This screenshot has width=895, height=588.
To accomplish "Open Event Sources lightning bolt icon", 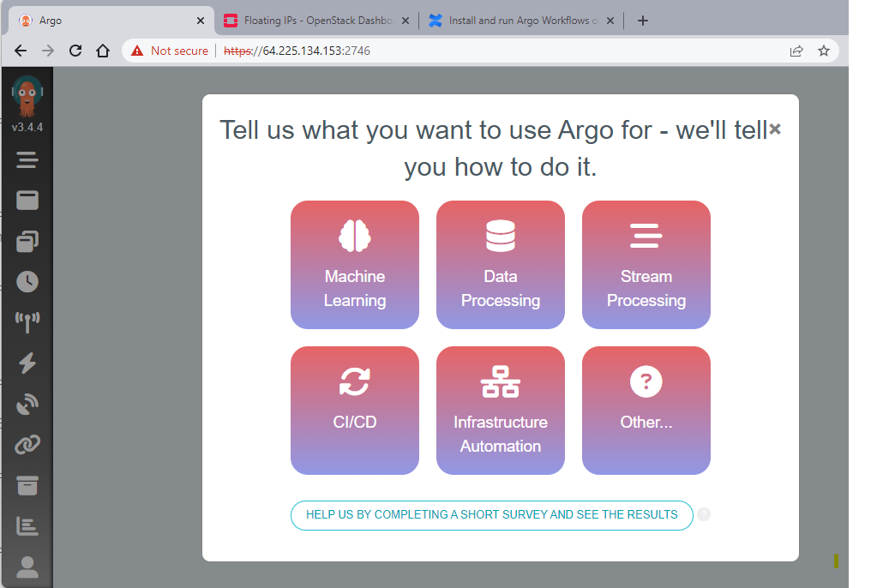I will [x=27, y=363].
